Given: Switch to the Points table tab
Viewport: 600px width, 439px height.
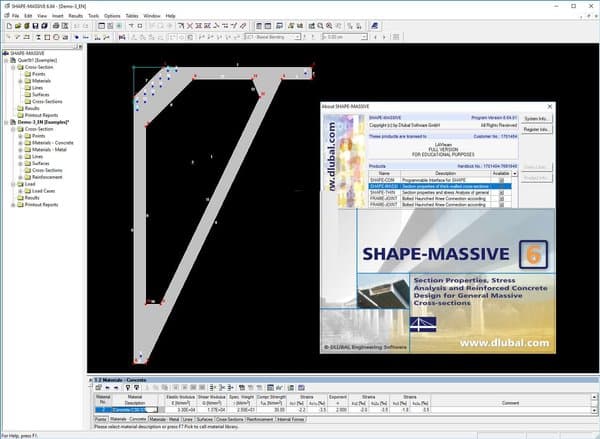Looking at the screenshot, I should click(101, 419).
